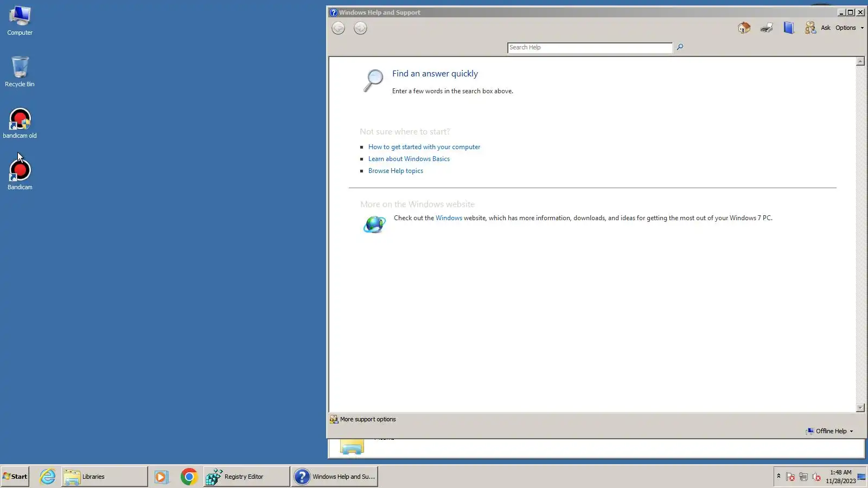Click the Show Desktop button

pos(861,477)
